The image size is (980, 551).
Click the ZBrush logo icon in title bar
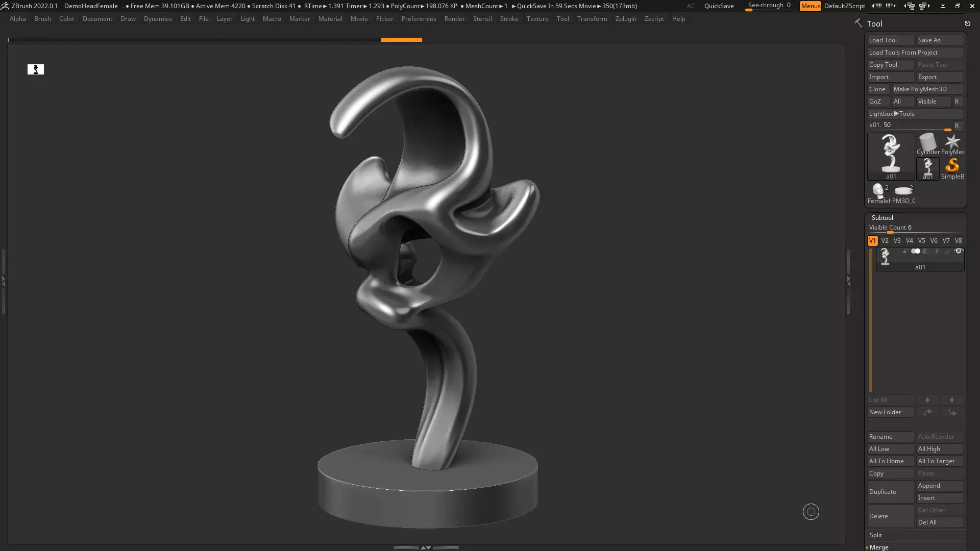[5, 6]
